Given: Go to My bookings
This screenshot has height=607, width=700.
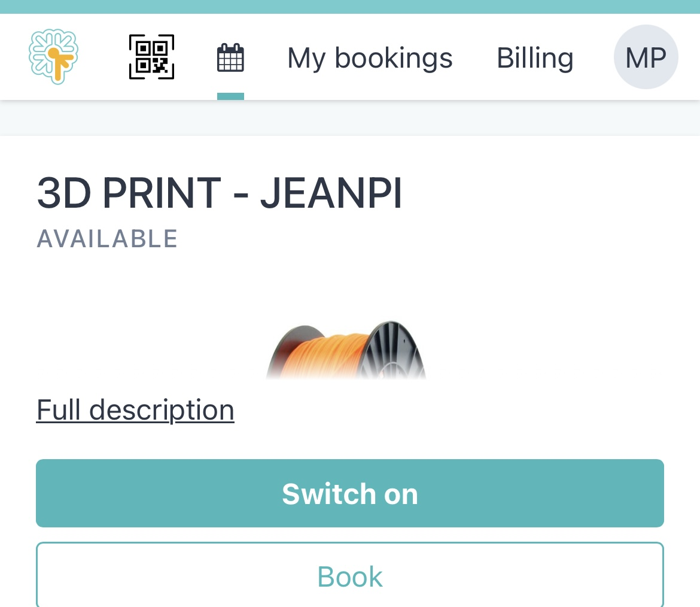Looking at the screenshot, I should [x=370, y=58].
